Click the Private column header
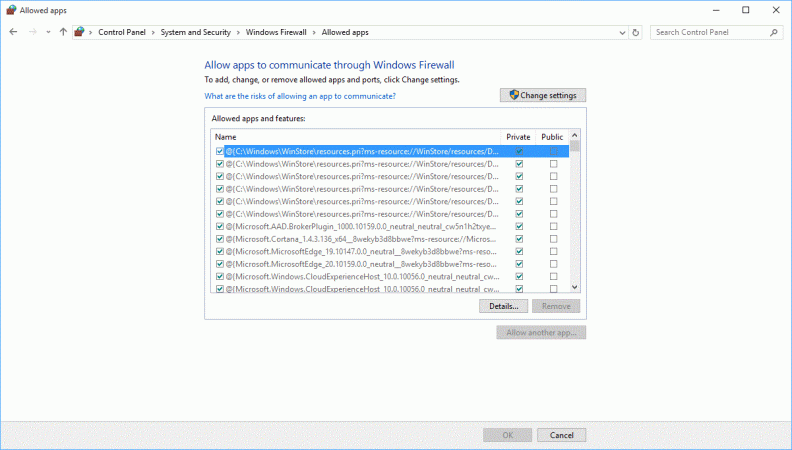 518,137
